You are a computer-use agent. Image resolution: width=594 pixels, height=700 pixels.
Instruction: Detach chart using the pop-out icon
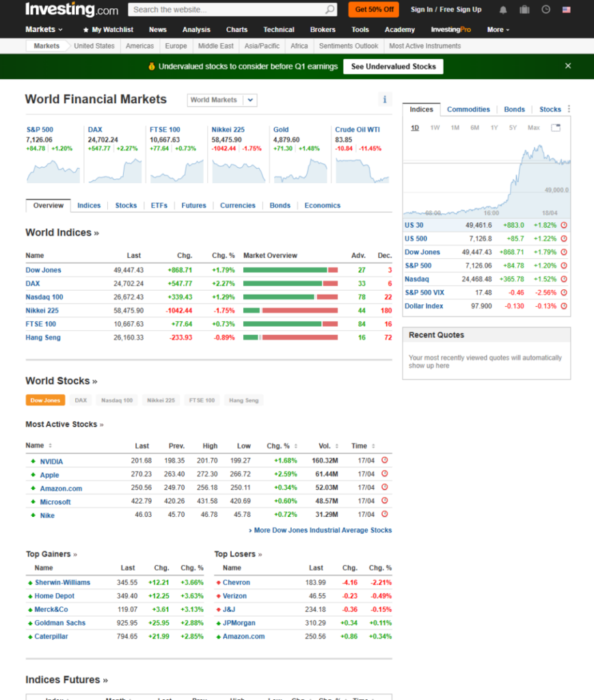(x=556, y=128)
